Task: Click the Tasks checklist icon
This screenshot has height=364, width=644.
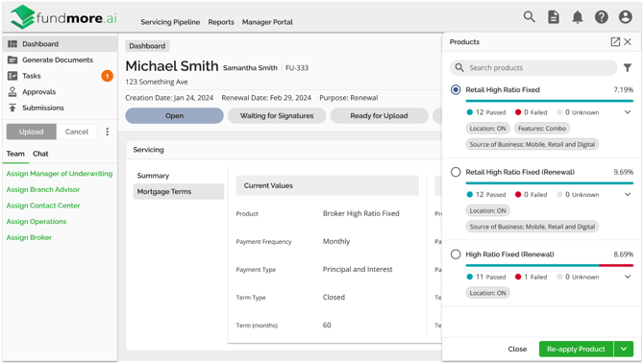Action: tap(12, 76)
